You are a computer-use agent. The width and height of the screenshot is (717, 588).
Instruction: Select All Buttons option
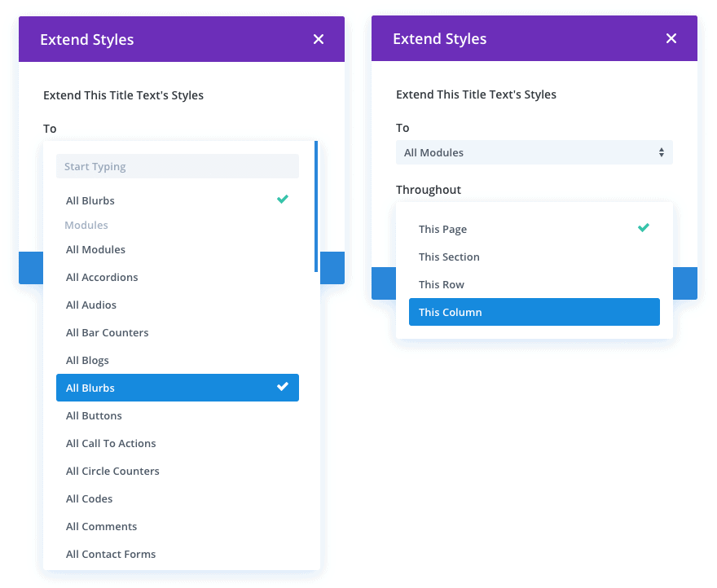94,416
